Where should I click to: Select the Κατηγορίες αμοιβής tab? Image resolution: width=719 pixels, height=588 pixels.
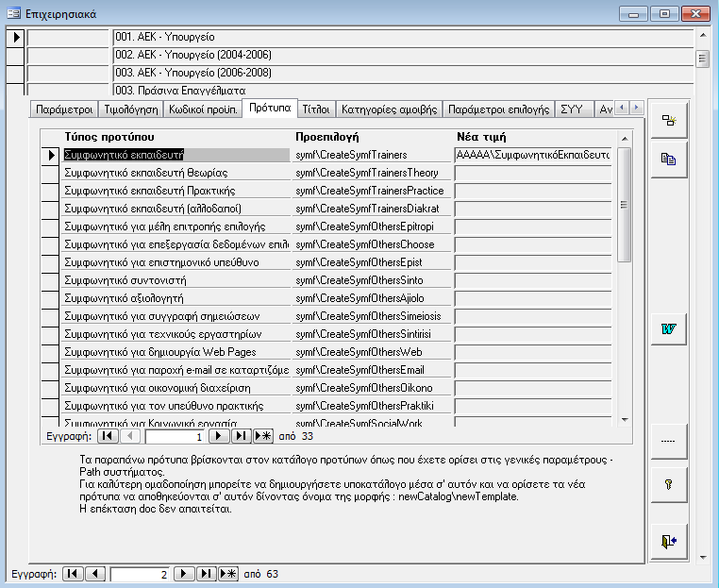[390, 109]
